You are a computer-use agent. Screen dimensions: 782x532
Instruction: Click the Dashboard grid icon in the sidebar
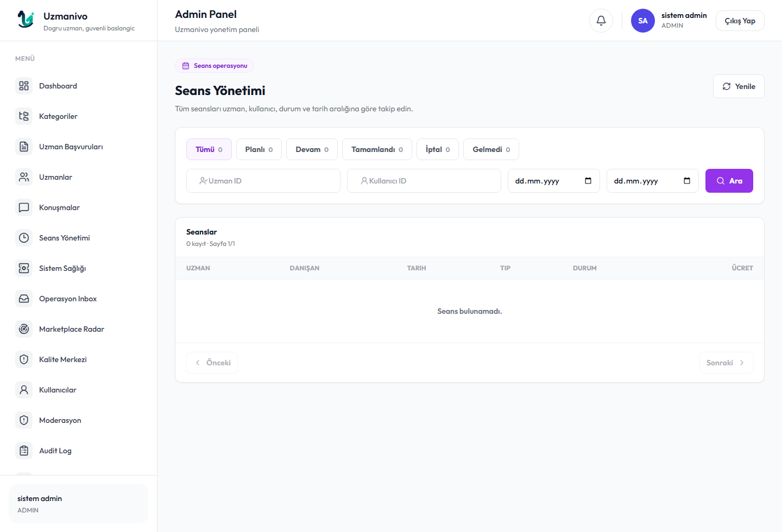(x=24, y=86)
